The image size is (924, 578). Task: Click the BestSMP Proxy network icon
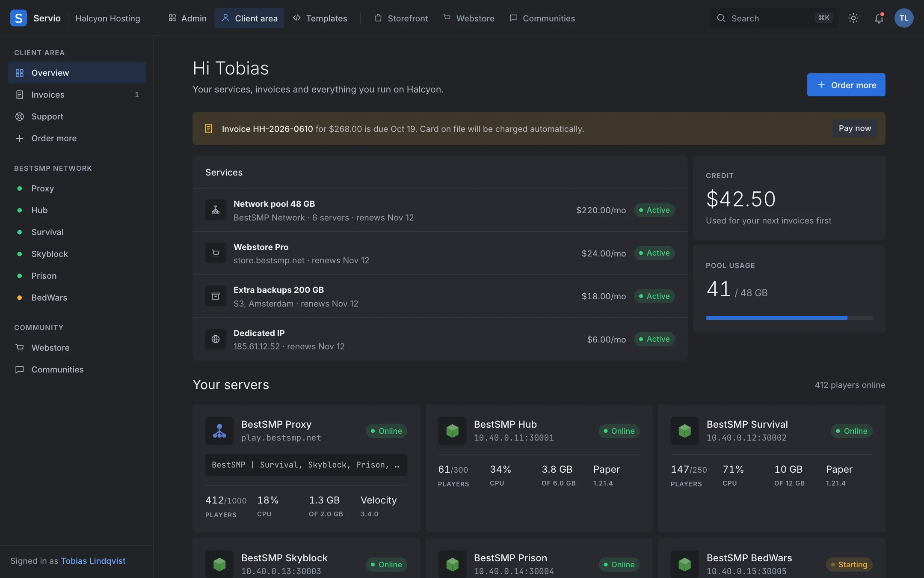coord(219,431)
